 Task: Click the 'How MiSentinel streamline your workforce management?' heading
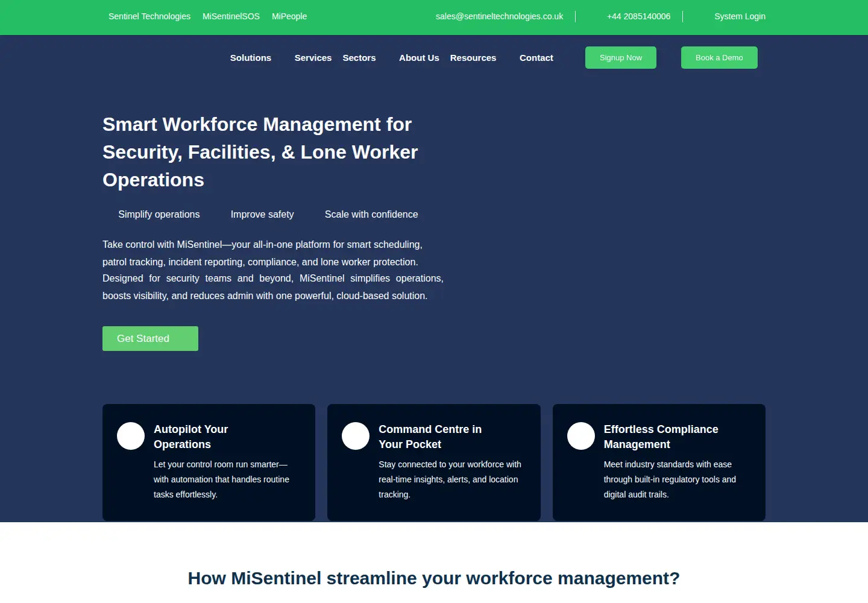pyautogui.click(x=434, y=578)
